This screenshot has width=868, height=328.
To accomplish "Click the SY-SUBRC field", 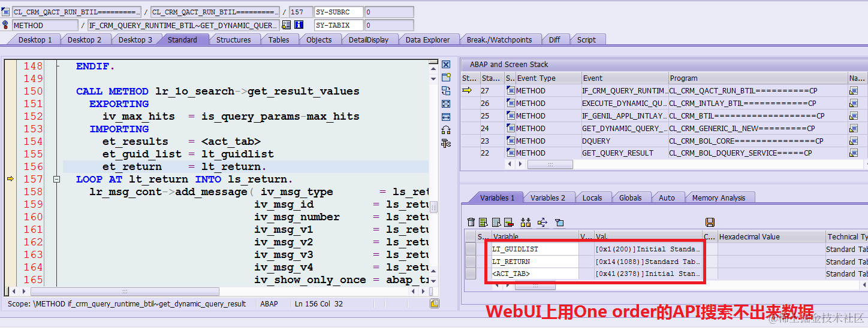I will 339,12.
